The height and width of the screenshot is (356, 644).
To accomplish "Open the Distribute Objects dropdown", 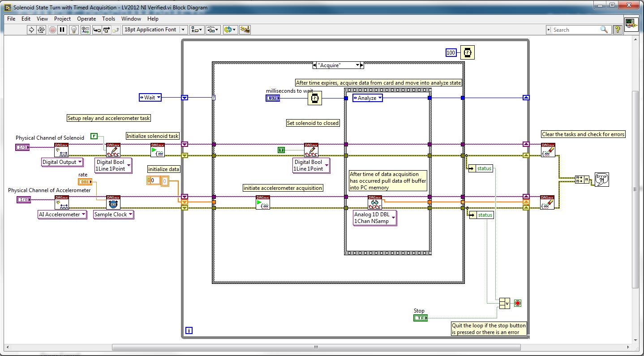I will (212, 30).
